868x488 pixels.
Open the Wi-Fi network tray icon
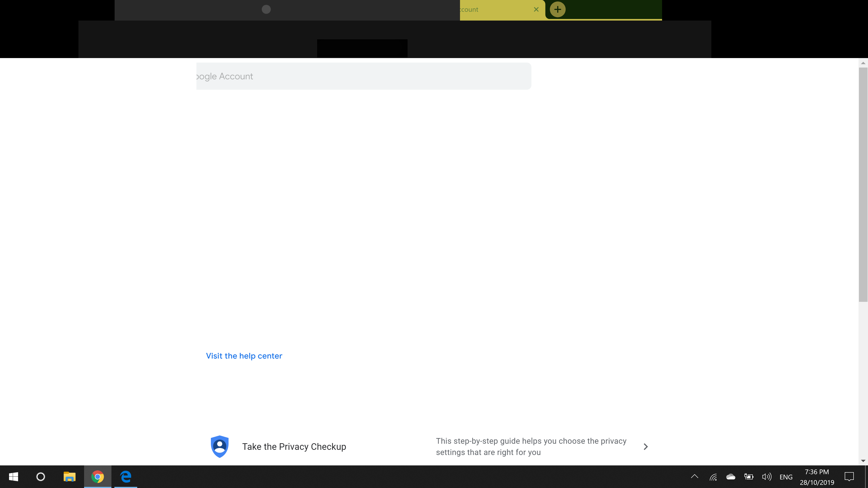tap(713, 476)
